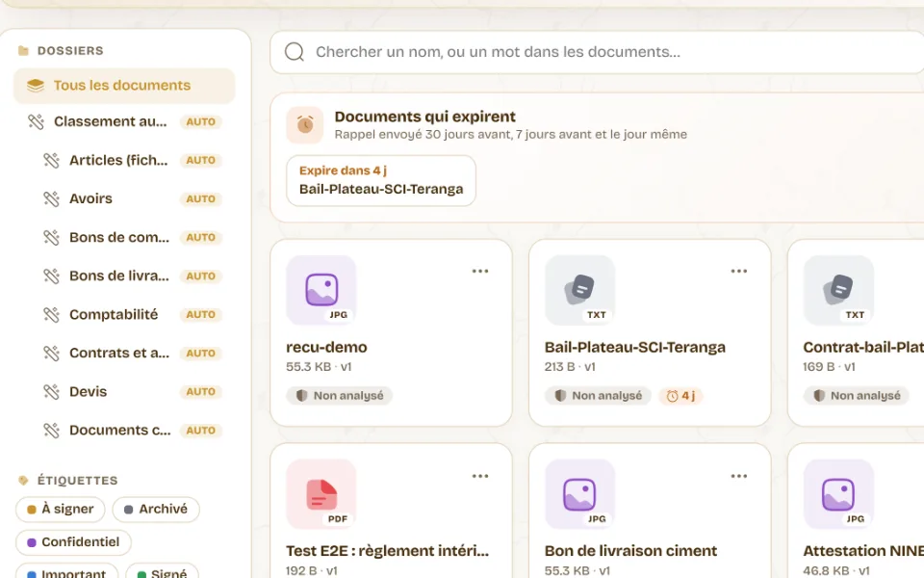This screenshot has width=924, height=578.
Task: Click Non analysé badge on recu-demo
Action: pyautogui.click(x=340, y=396)
